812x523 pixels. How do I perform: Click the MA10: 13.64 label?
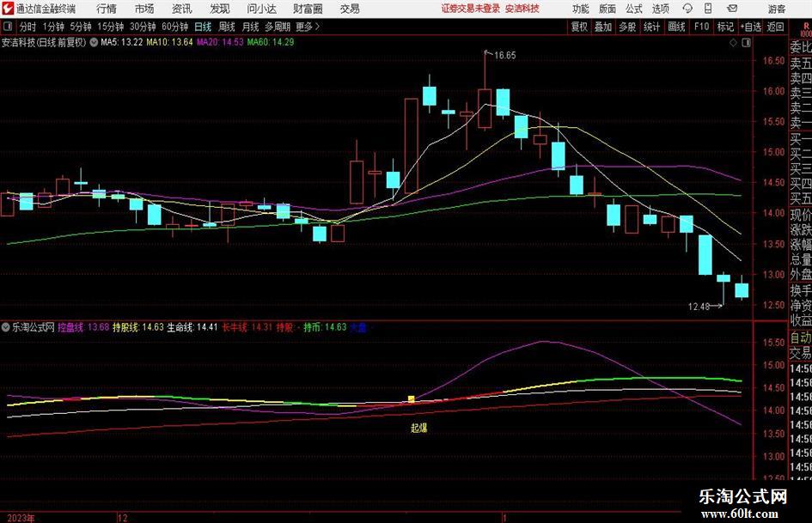[169, 42]
